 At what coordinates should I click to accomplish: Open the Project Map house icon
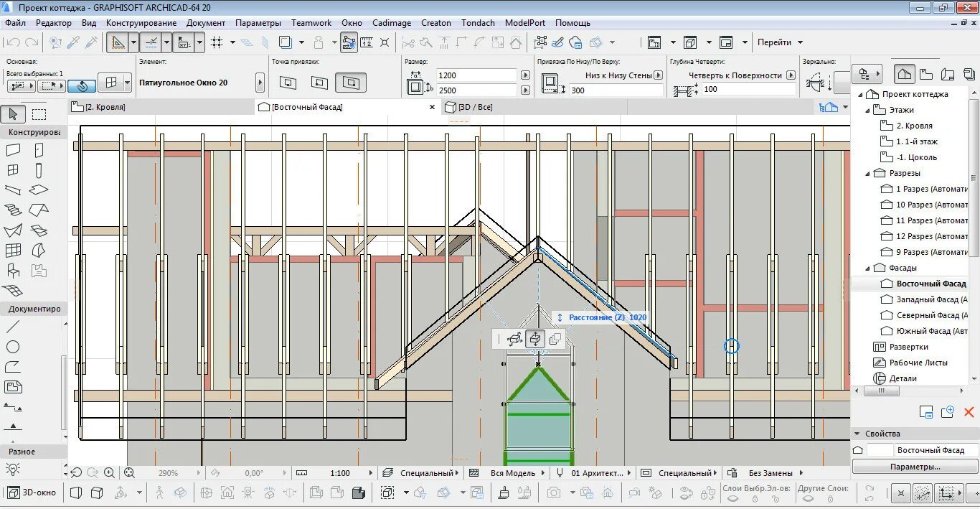click(905, 74)
